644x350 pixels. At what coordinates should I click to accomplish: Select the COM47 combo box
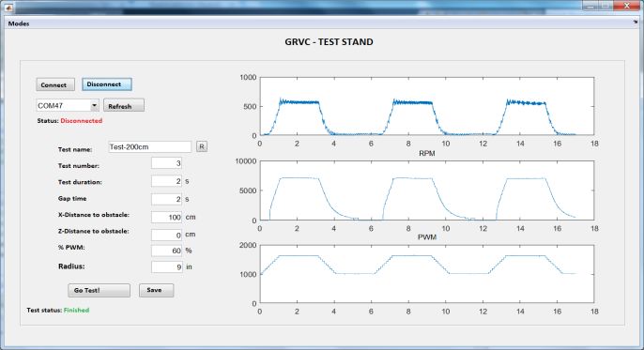coord(68,105)
